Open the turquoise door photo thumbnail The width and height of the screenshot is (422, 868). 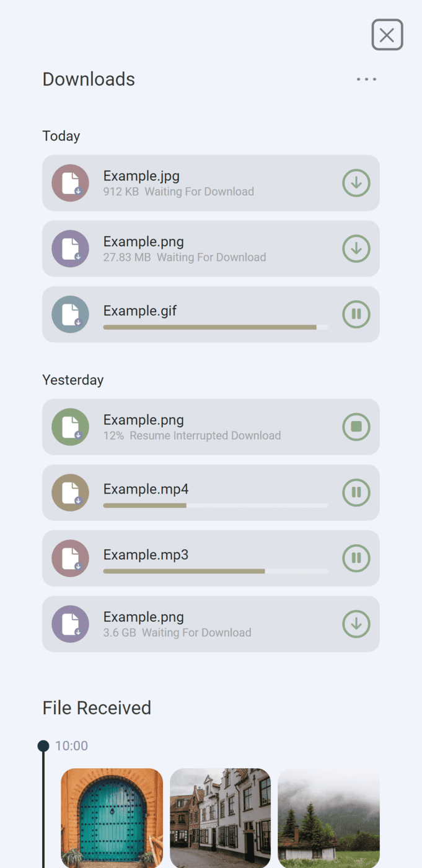click(112, 818)
